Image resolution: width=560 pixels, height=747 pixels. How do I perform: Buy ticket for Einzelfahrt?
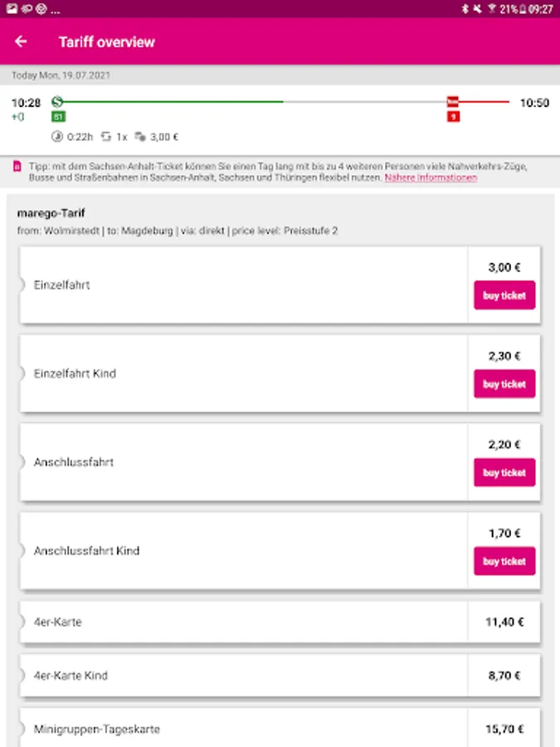[504, 295]
